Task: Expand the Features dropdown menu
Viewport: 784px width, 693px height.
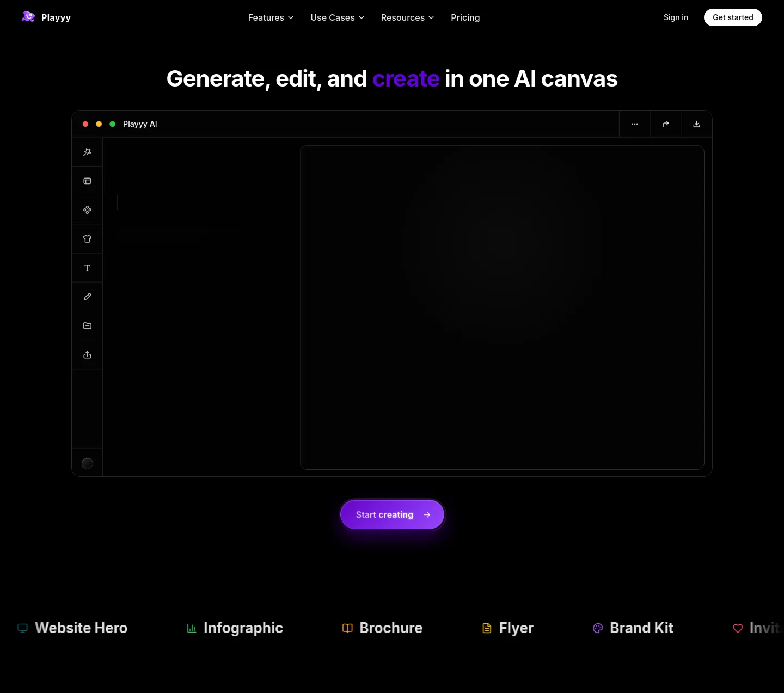Action: tap(271, 17)
